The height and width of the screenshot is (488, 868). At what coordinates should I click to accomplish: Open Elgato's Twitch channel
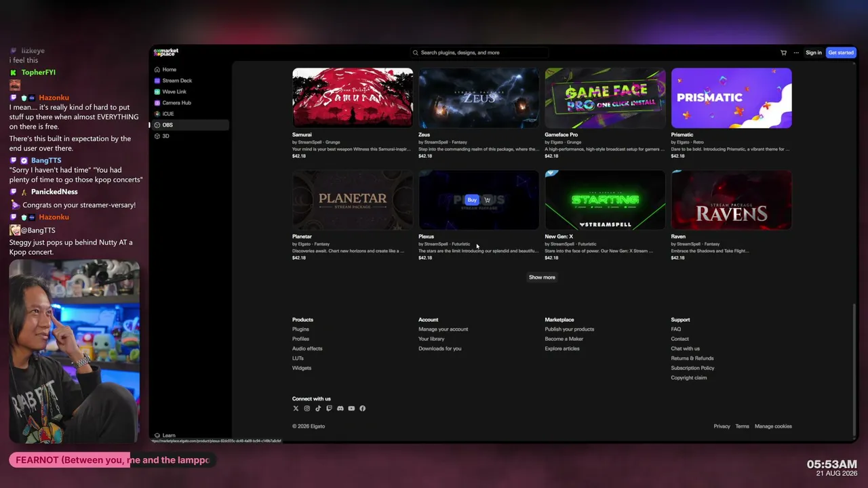pos(329,408)
